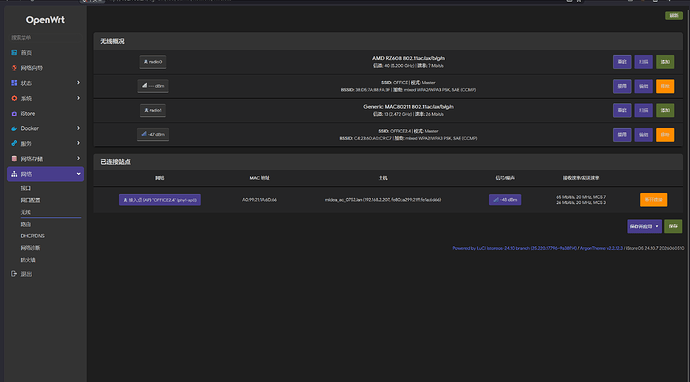The height and width of the screenshot is (382, 690).
Task: Click the radio0 device badge
Action: (x=153, y=62)
